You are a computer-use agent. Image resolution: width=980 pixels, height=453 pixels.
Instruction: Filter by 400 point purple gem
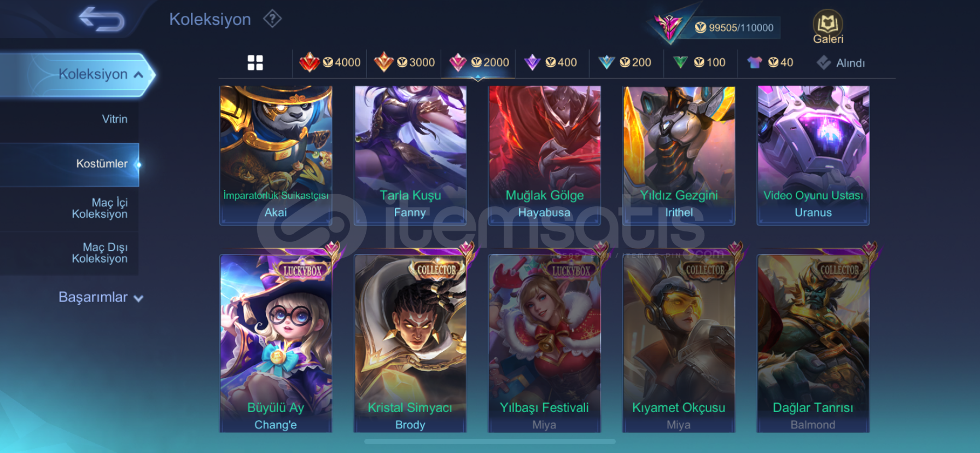(551, 62)
